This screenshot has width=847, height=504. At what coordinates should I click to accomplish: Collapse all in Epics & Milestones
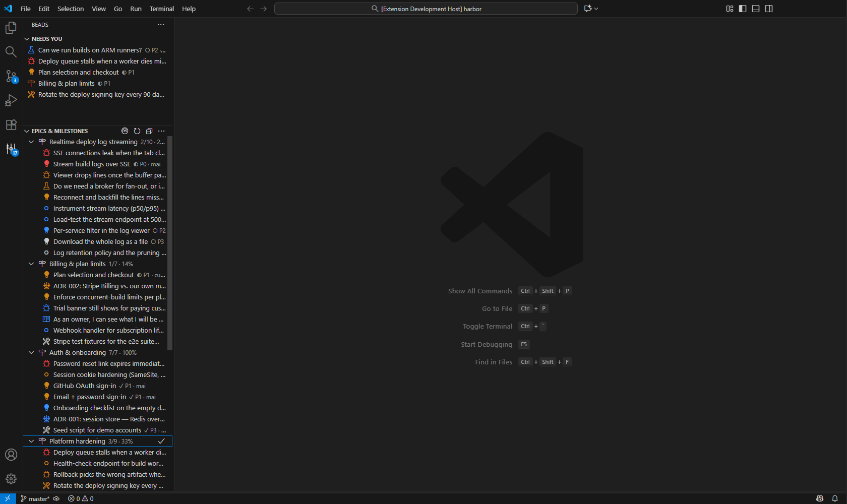point(149,131)
